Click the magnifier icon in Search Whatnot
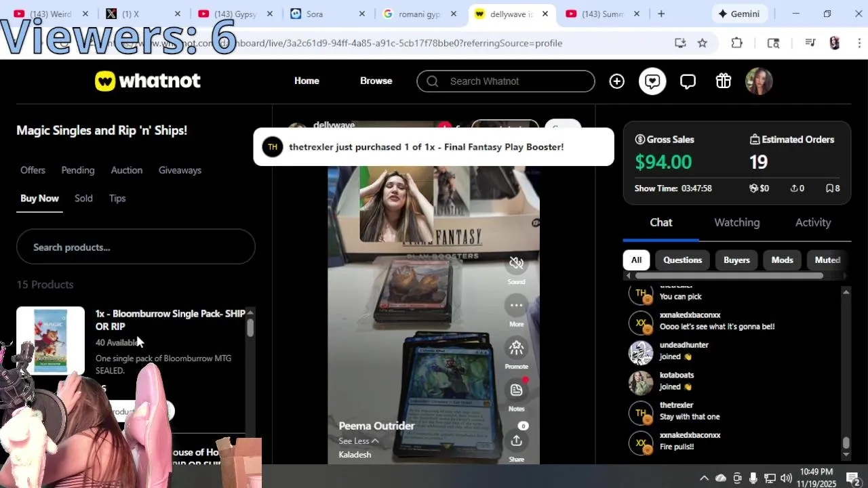The height and width of the screenshot is (488, 868). [432, 81]
